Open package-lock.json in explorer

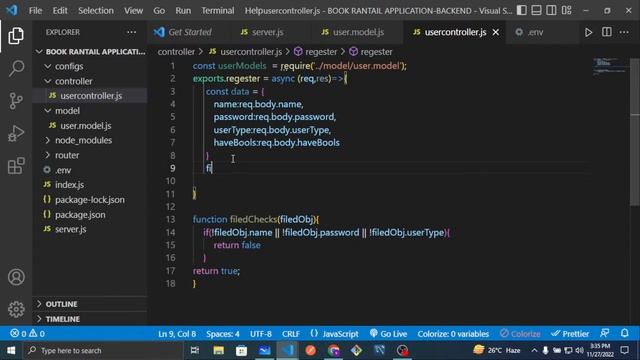point(91,200)
